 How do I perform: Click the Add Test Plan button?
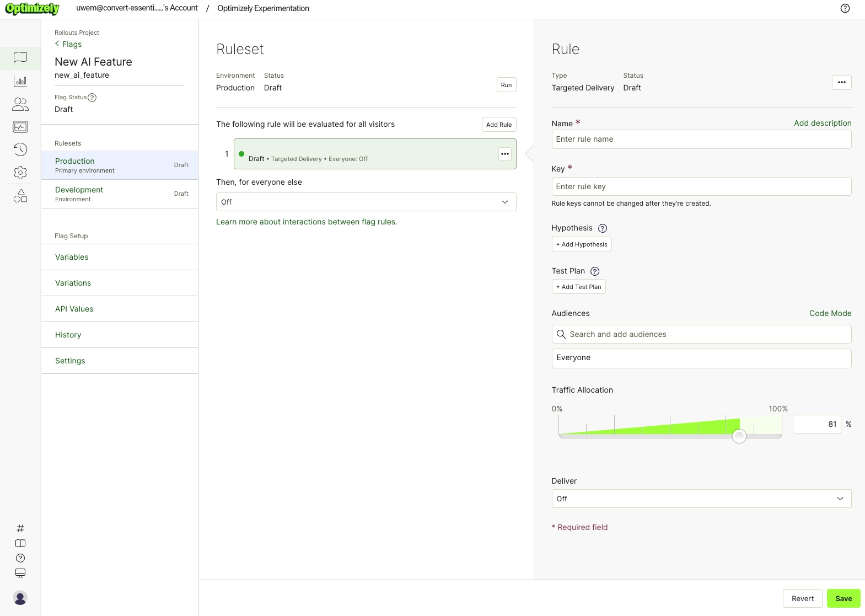pyautogui.click(x=578, y=287)
